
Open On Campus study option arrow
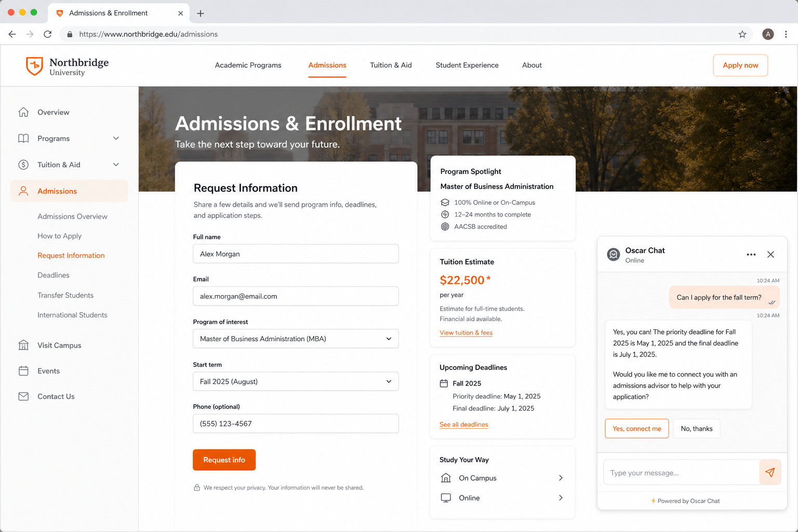coord(561,478)
